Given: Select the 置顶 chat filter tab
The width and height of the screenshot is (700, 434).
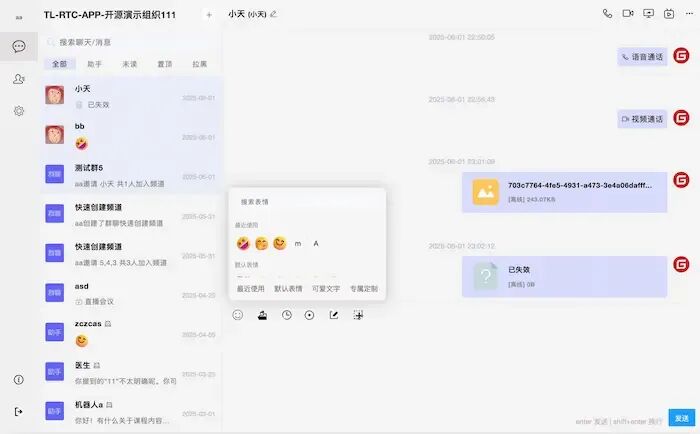Looking at the screenshot, I should 165,64.
